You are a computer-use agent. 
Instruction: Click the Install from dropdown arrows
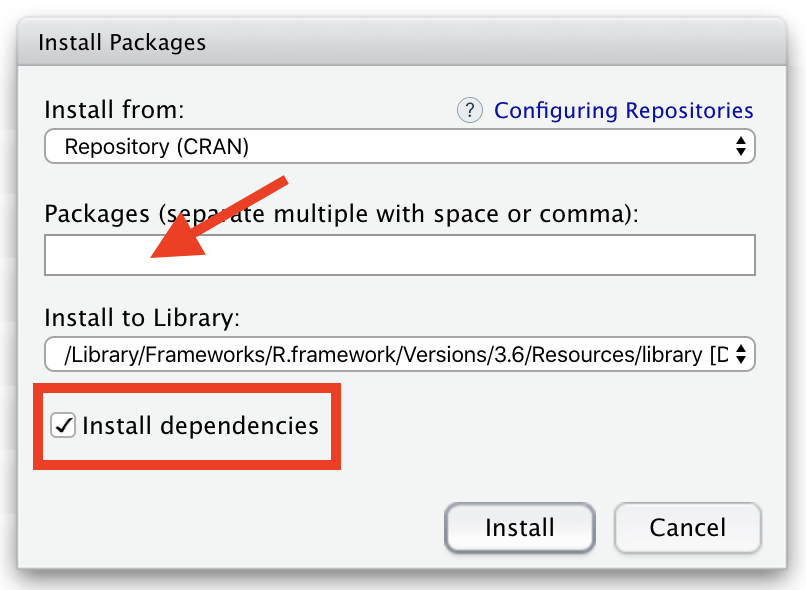click(x=740, y=147)
